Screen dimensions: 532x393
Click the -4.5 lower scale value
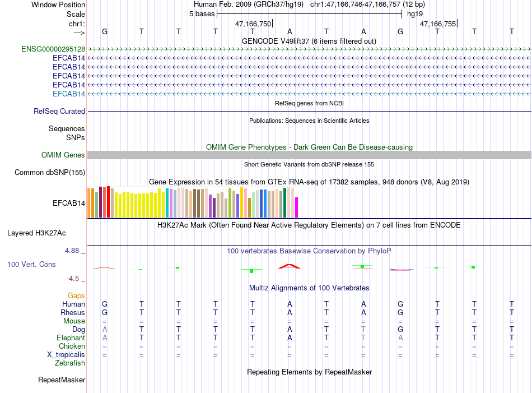[x=73, y=279]
